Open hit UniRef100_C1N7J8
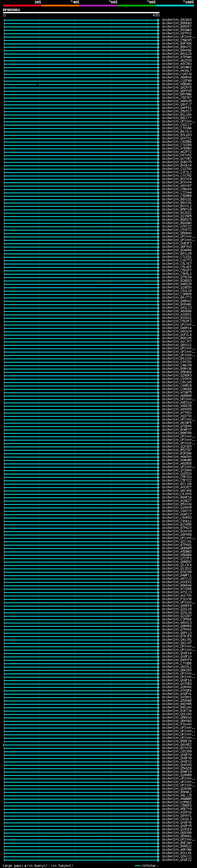This screenshot has height=868, width=197. pos(176,74)
